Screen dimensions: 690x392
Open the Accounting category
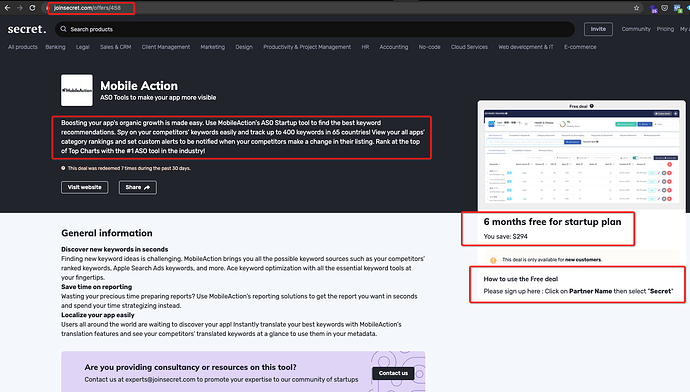pyautogui.click(x=394, y=47)
